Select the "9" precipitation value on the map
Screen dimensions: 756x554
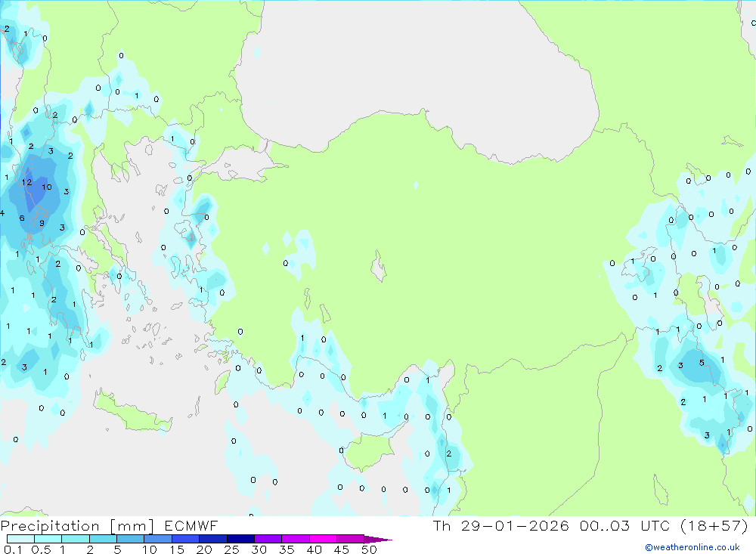[x=42, y=223]
